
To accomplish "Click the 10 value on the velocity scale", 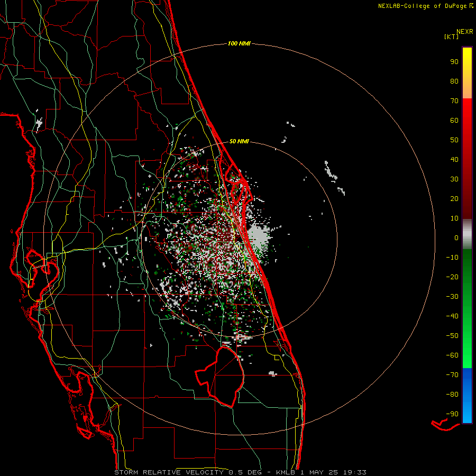I will tap(454, 218).
